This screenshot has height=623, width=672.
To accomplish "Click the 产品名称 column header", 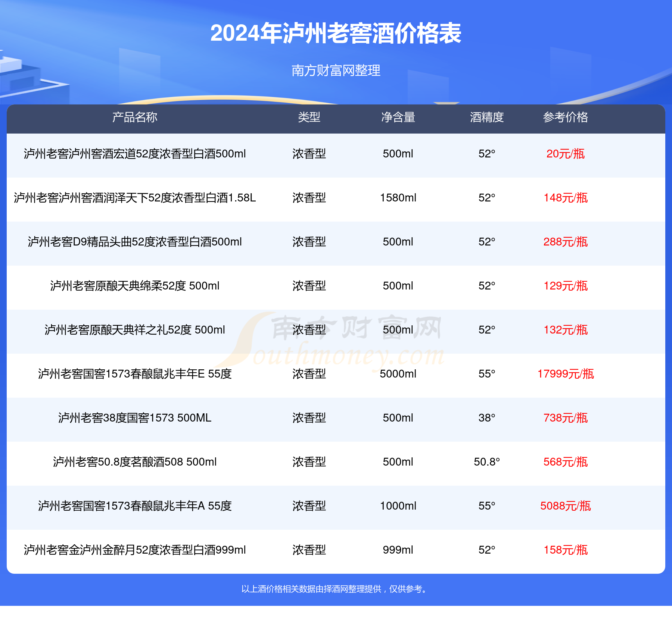I will coord(135,117).
